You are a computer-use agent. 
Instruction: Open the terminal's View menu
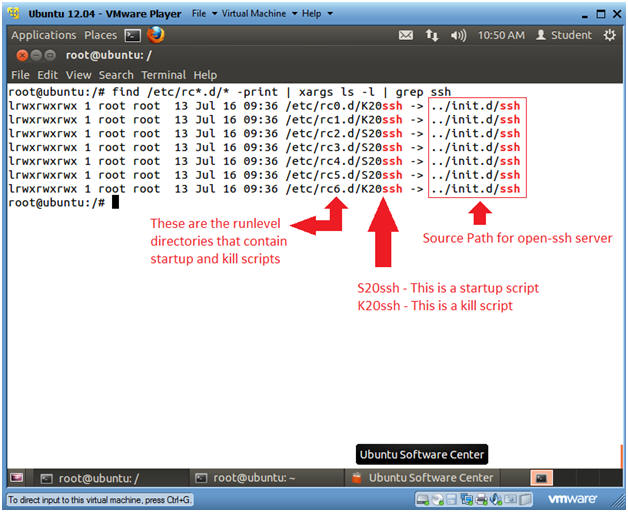(x=78, y=75)
